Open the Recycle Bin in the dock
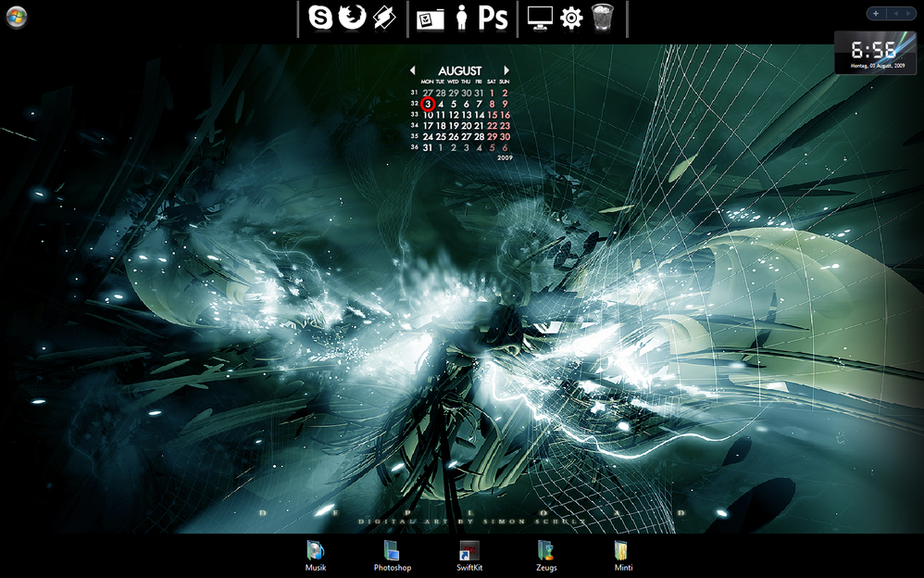 click(602, 18)
